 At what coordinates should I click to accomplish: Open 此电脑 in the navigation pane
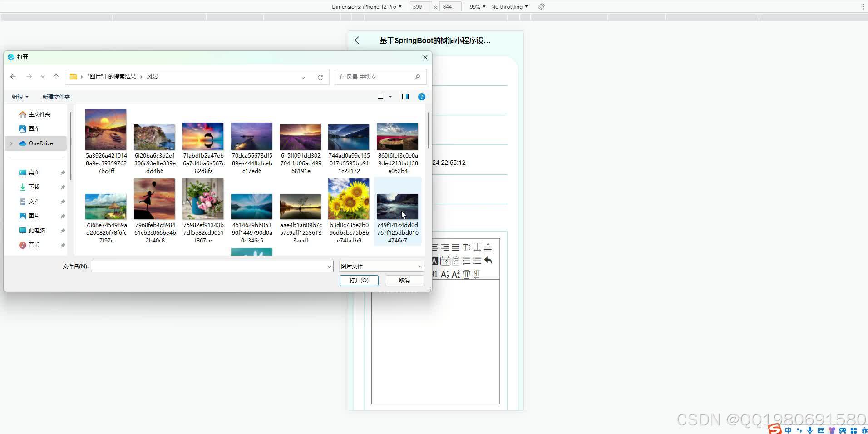point(32,231)
